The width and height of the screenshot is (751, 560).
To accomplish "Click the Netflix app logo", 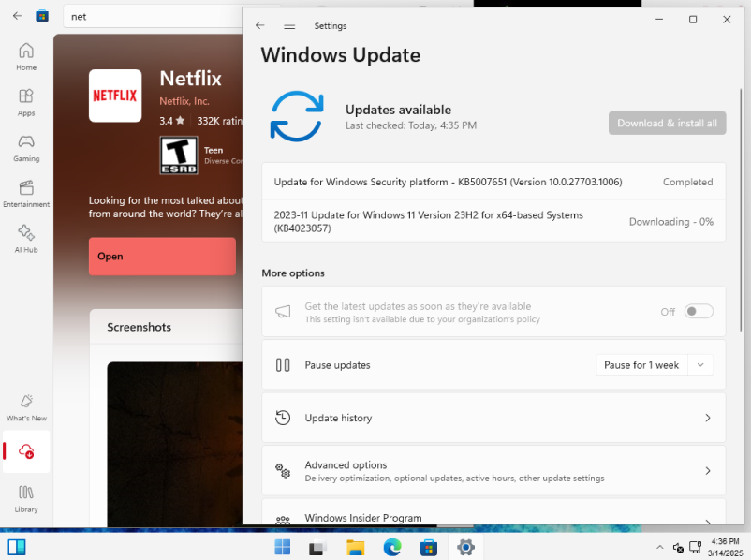I will tap(115, 96).
